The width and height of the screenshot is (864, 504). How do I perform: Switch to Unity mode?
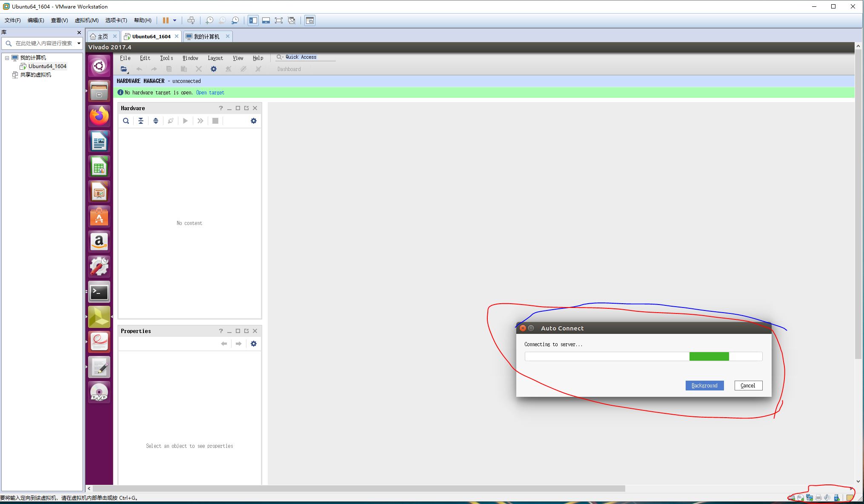[x=292, y=20]
